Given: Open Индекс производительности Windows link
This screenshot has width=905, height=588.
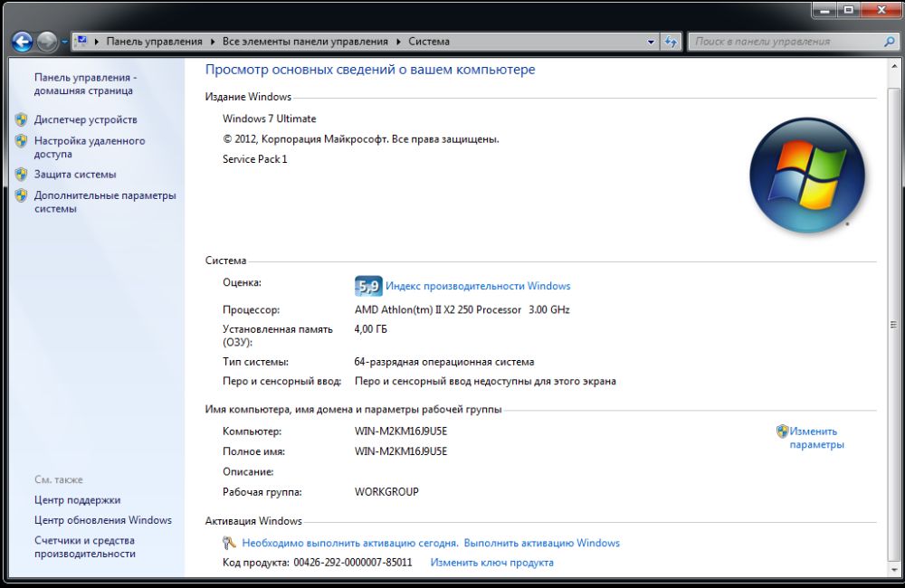Looking at the screenshot, I should tap(478, 286).
